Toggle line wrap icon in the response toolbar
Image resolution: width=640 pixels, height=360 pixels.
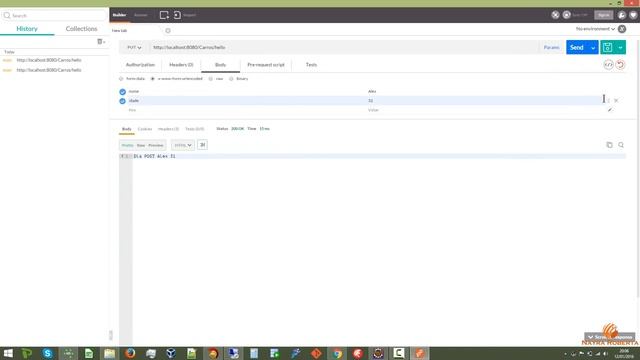tap(202, 145)
